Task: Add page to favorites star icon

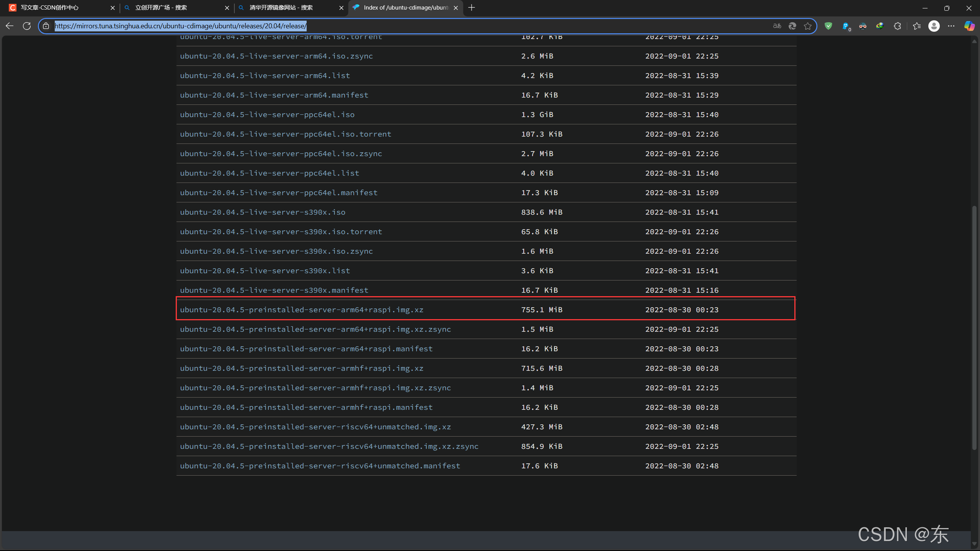Action: pos(808,26)
